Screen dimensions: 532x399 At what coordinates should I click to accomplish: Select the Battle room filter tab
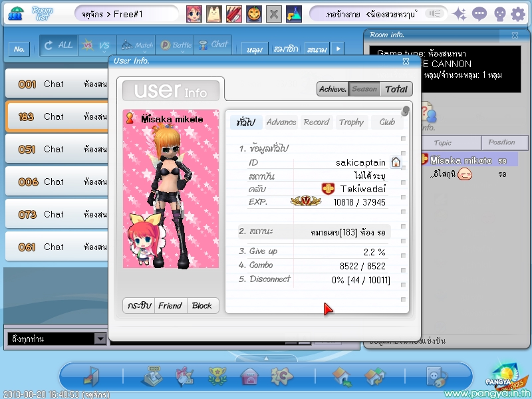(175, 45)
